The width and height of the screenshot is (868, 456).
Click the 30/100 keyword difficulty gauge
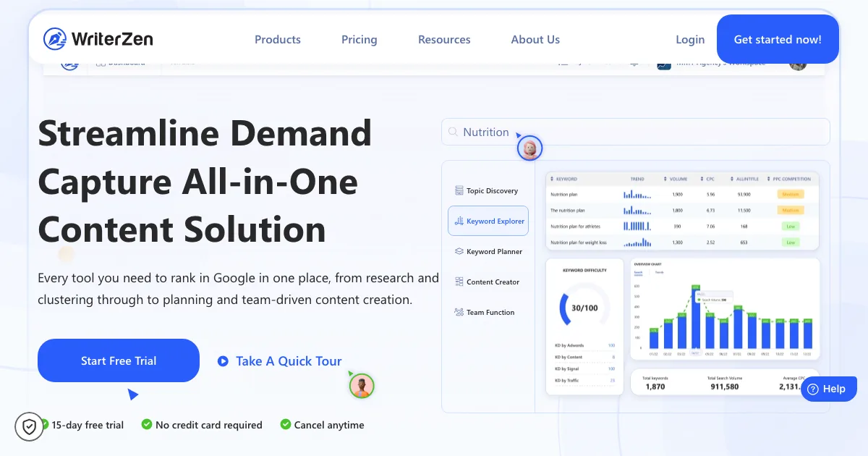point(584,308)
